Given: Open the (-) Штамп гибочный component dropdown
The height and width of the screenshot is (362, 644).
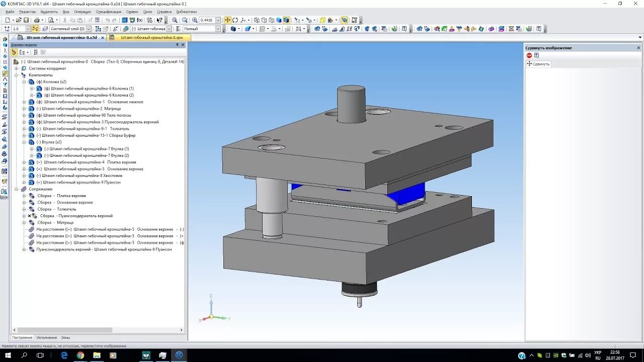Looking at the screenshot, I should click(x=169, y=29).
